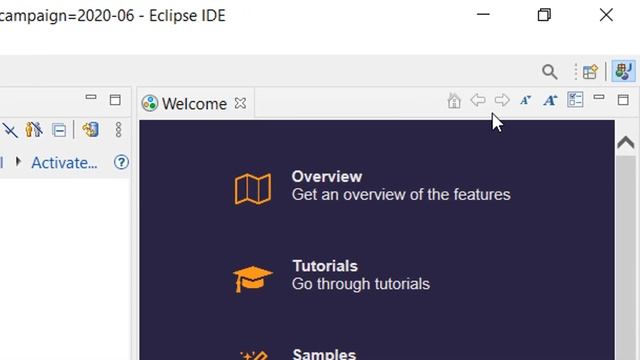Minimize the left side view
Screen dimensions: 640x360
pos(91,97)
